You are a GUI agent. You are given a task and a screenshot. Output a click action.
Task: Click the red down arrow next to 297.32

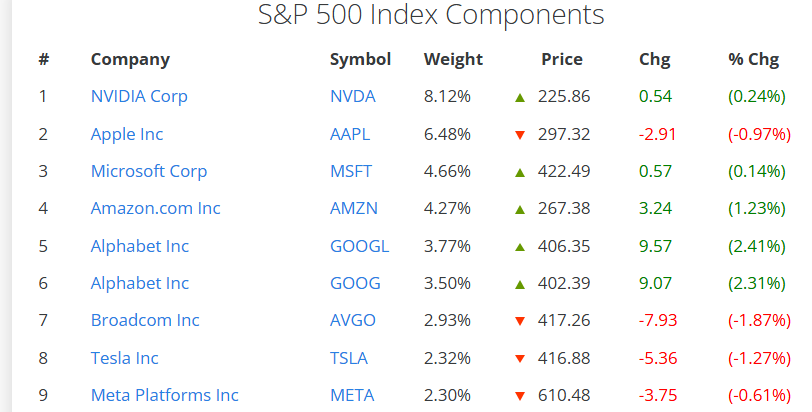pyautogui.click(x=520, y=135)
